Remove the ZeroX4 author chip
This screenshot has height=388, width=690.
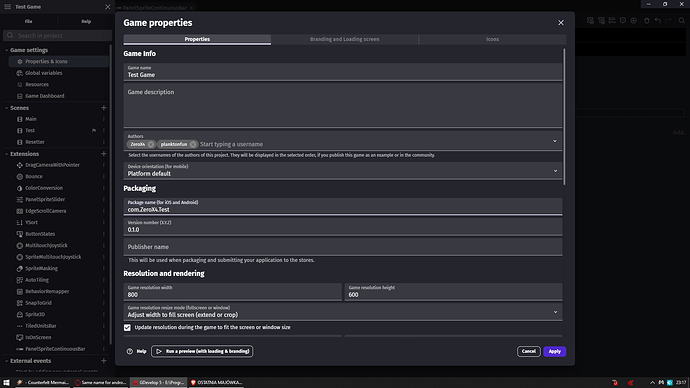click(x=151, y=144)
